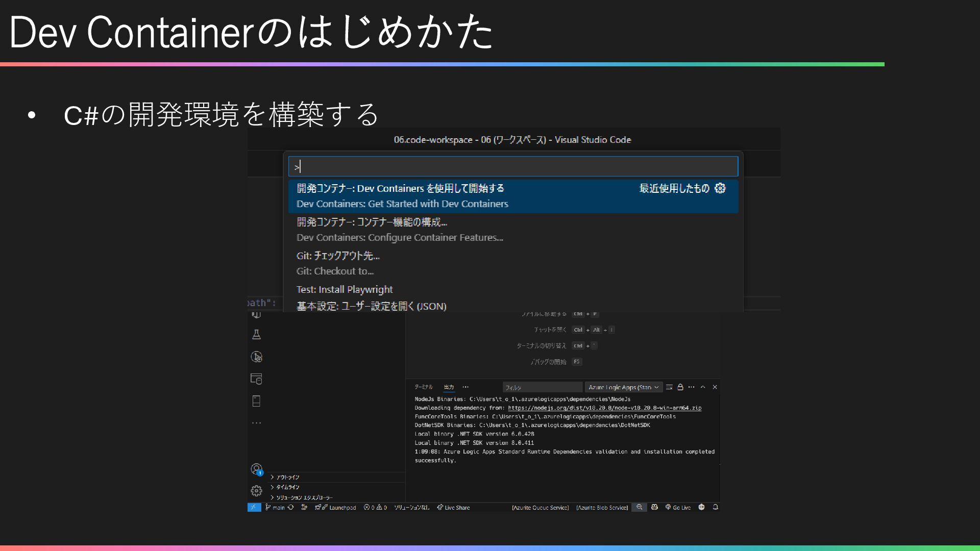Click the フィルター input in the output panel
The width and height of the screenshot is (980, 551).
(x=542, y=387)
